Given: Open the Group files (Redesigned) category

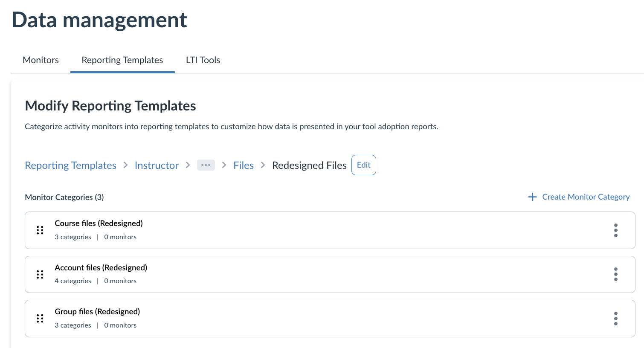Looking at the screenshot, I should pos(97,312).
